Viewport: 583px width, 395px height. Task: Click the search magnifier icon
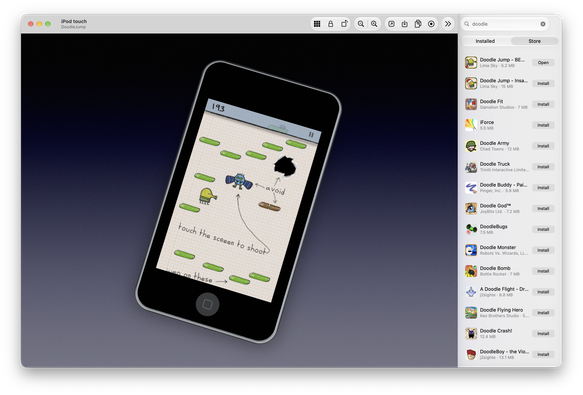point(467,24)
